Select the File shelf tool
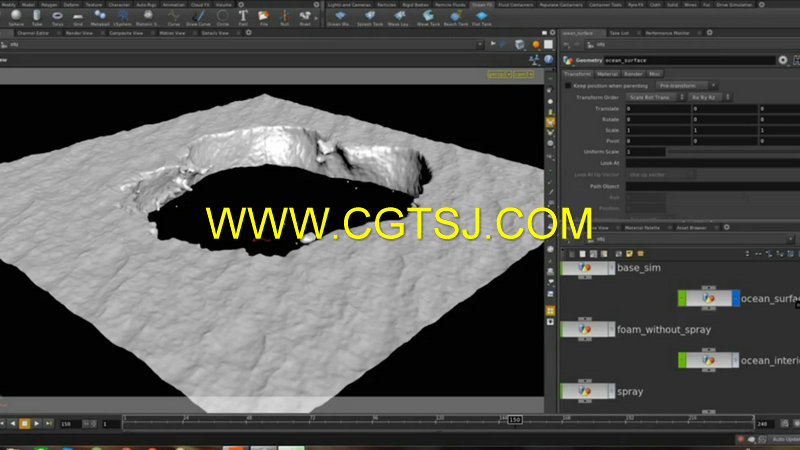Viewport: 800px width, 450px height. click(263, 17)
